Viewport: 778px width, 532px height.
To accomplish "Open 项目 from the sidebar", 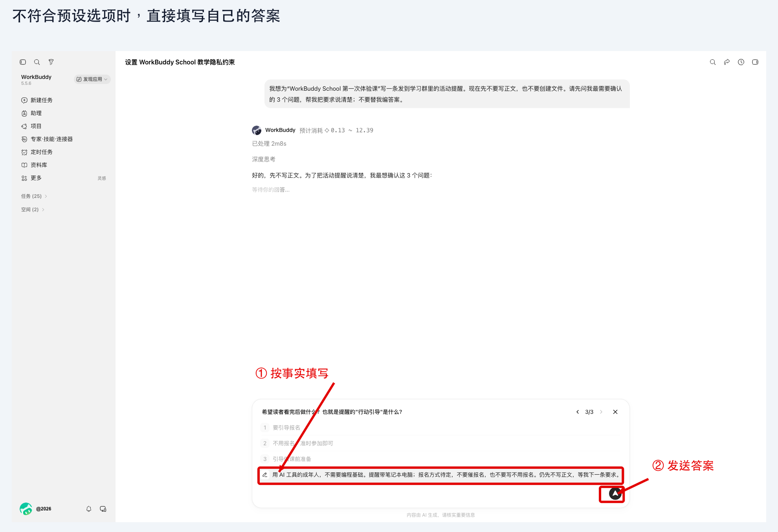I will [31, 126].
